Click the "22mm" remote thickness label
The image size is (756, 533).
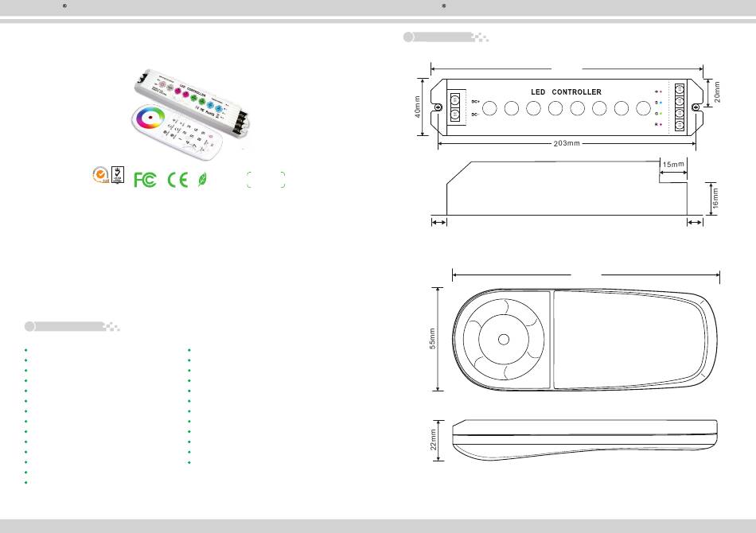[433, 440]
